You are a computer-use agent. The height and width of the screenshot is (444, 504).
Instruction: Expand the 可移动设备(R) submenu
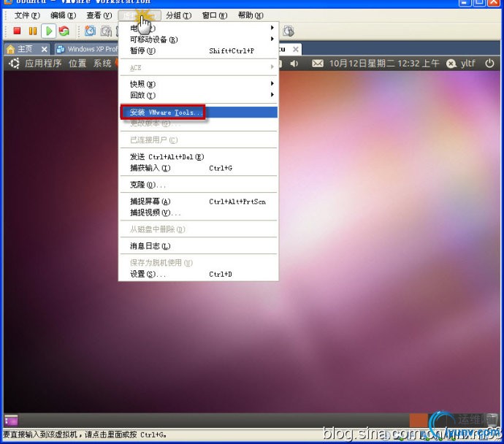[x=199, y=39]
